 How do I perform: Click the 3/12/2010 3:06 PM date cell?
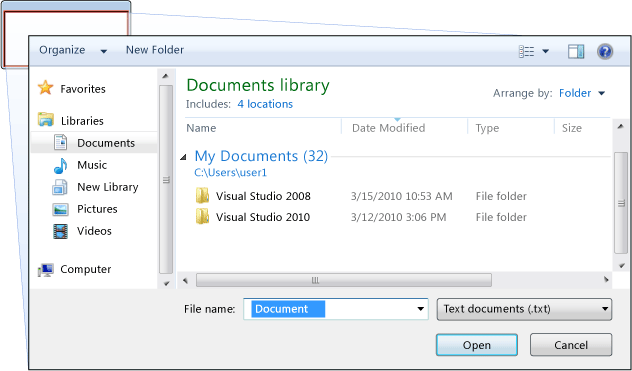pyautogui.click(x=398, y=217)
